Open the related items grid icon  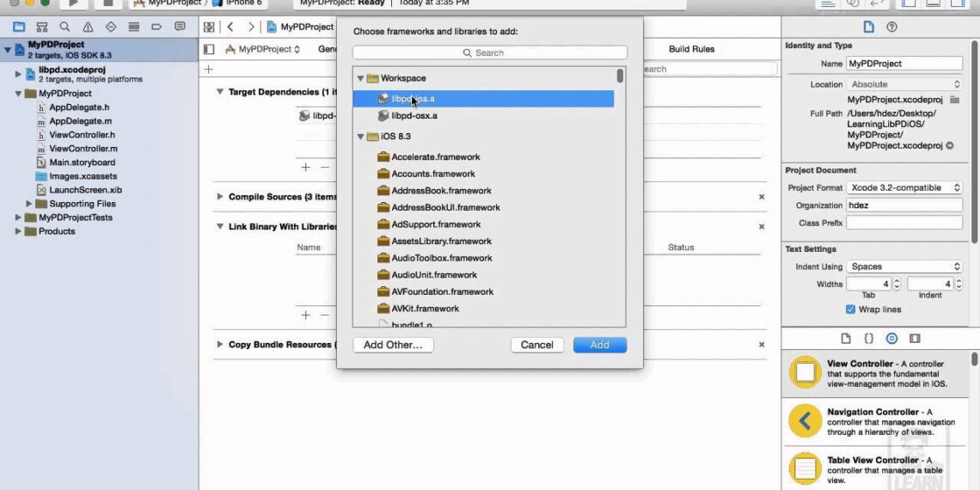coord(210,27)
